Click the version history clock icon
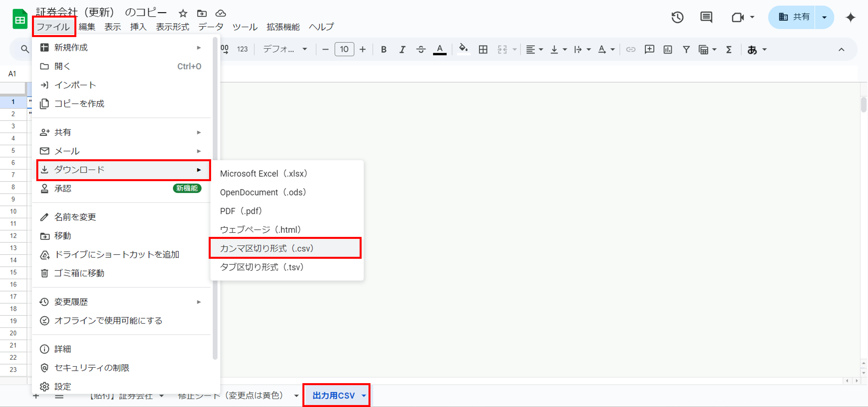Image resolution: width=868 pixels, height=407 pixels. (x=677, y=18)
